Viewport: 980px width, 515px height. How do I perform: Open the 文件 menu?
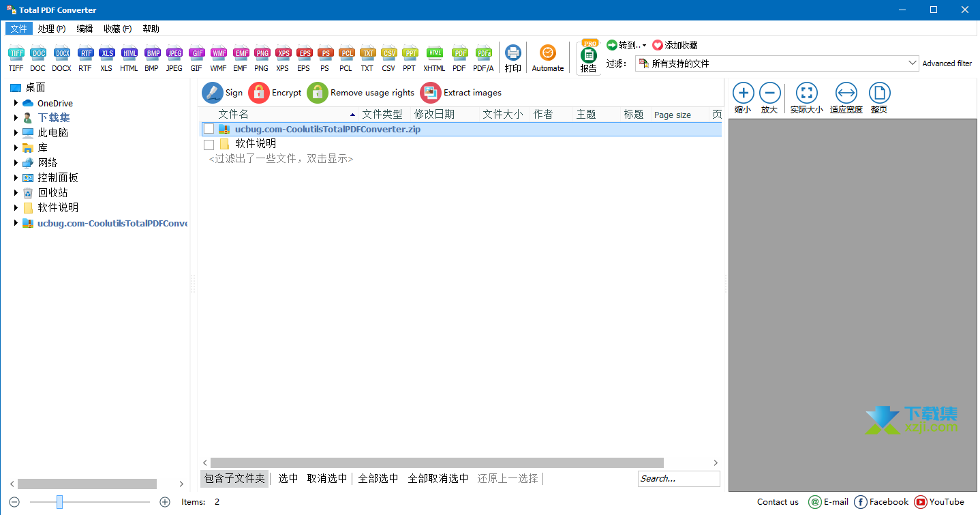[19, 29]
